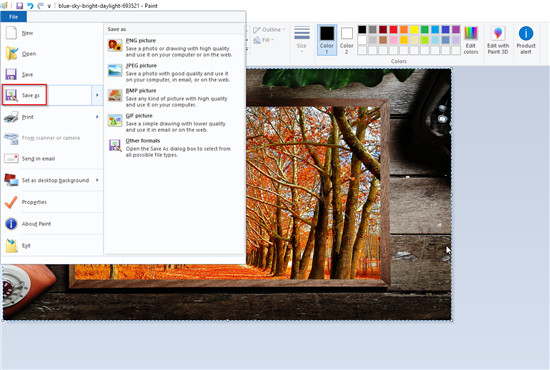Pick the brown color swatch
The height and width of the screenshot is (370, 550).
pos(383,40)
